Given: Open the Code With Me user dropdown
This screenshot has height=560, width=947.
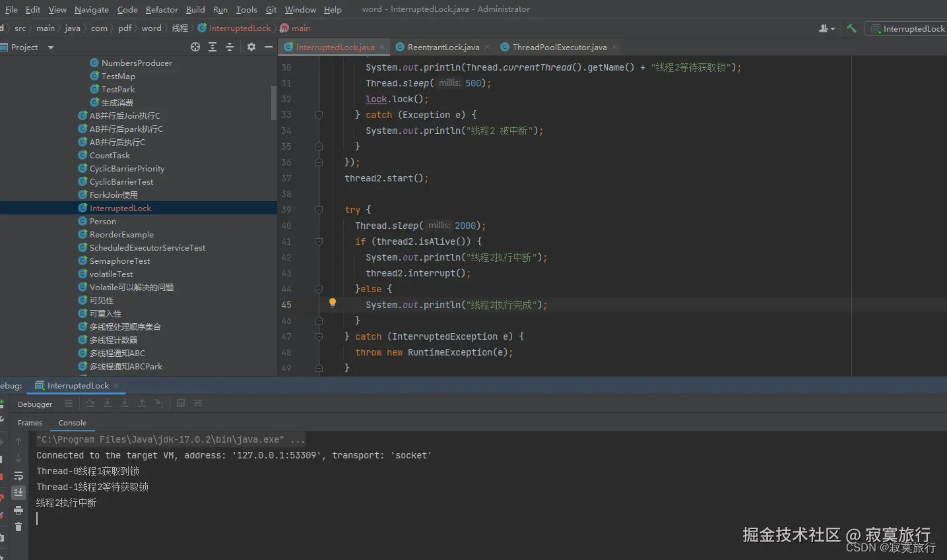Looking at the screenshot, I should (x=826, y=28).
